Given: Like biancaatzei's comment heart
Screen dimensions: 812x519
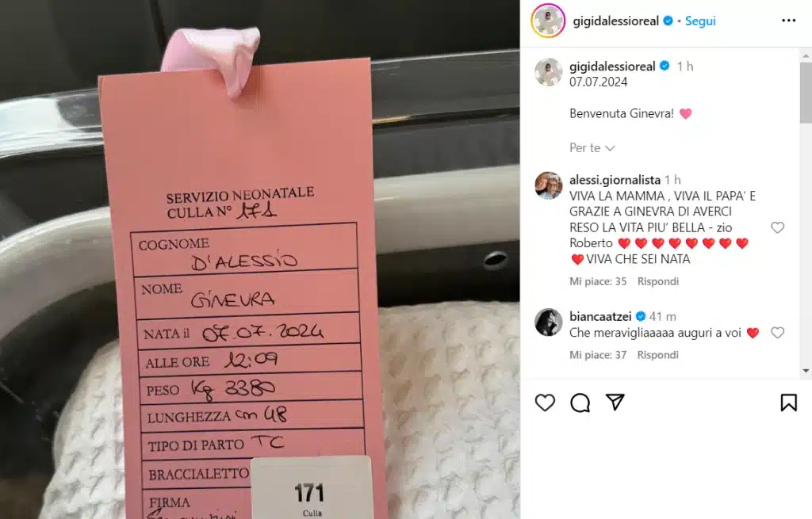Looking at the screenshot, I should [x=777, y=332].
